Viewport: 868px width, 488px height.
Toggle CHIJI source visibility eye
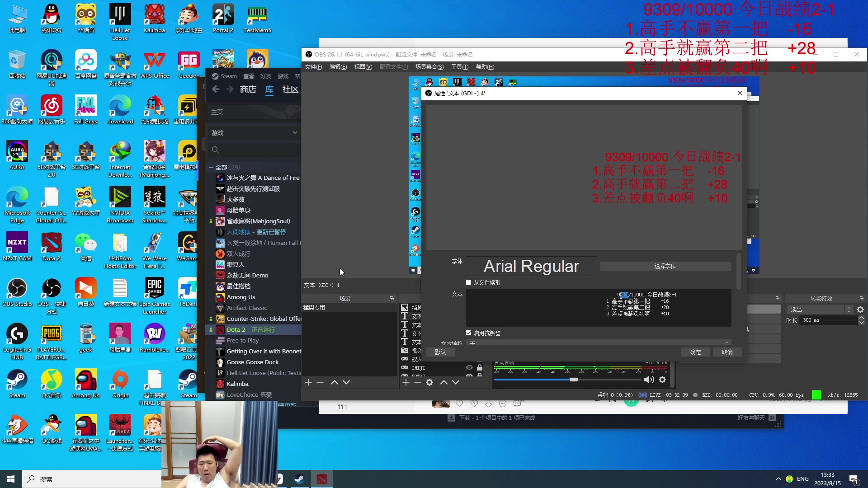[x=469, y=368]
